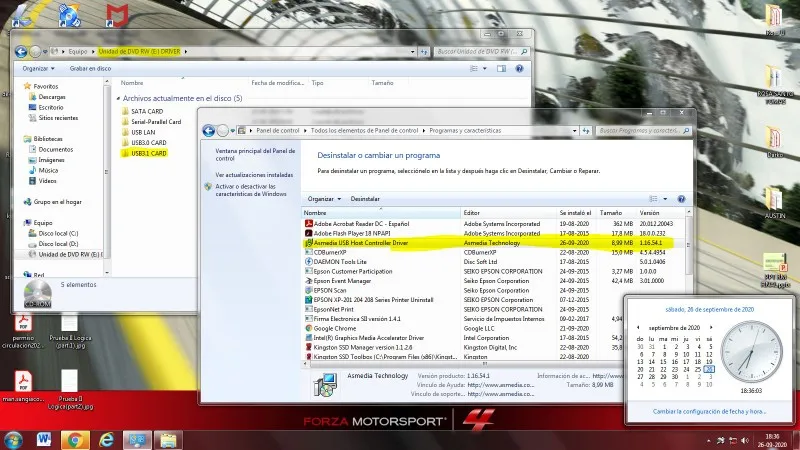
Task: Go to previous month in calendar
Action: [x=638, y=328]
